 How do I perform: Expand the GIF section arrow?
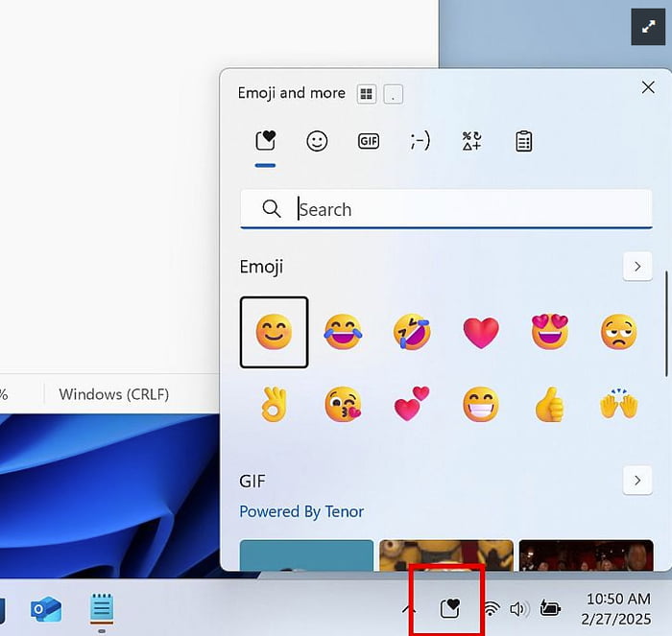(x=637, y=480)
